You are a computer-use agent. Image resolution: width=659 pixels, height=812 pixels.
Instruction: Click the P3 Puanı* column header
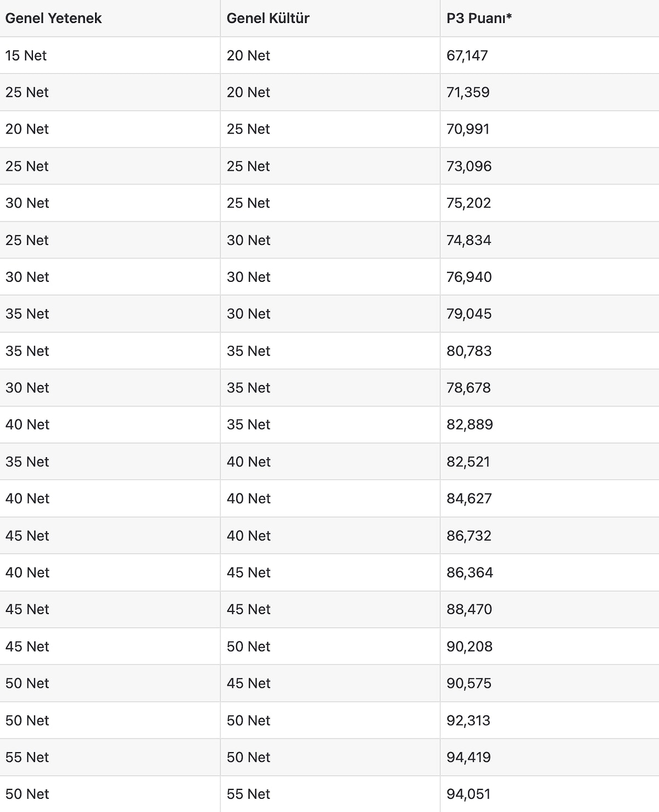coord(479,18)
